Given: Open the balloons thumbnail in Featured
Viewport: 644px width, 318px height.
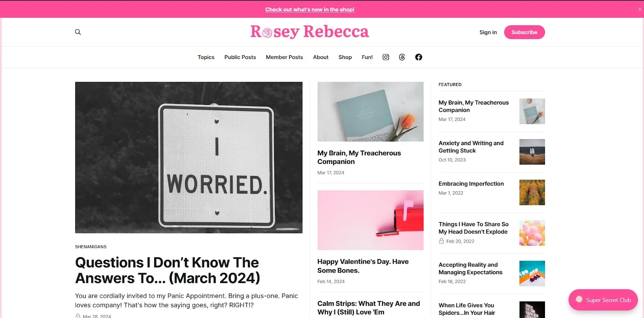Looking at the screenshot, I should click(532, 233).
